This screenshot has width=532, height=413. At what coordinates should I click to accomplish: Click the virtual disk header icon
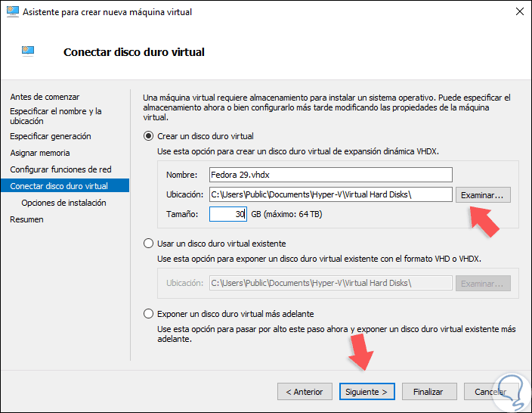(x=29, y=51)
